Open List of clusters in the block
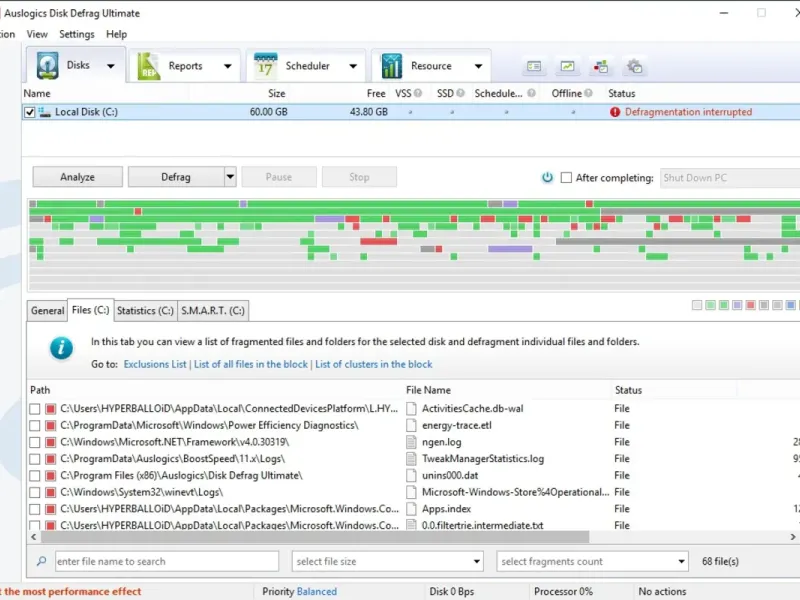Viewport: 800px width, 600px height. [x=373, y=364]
